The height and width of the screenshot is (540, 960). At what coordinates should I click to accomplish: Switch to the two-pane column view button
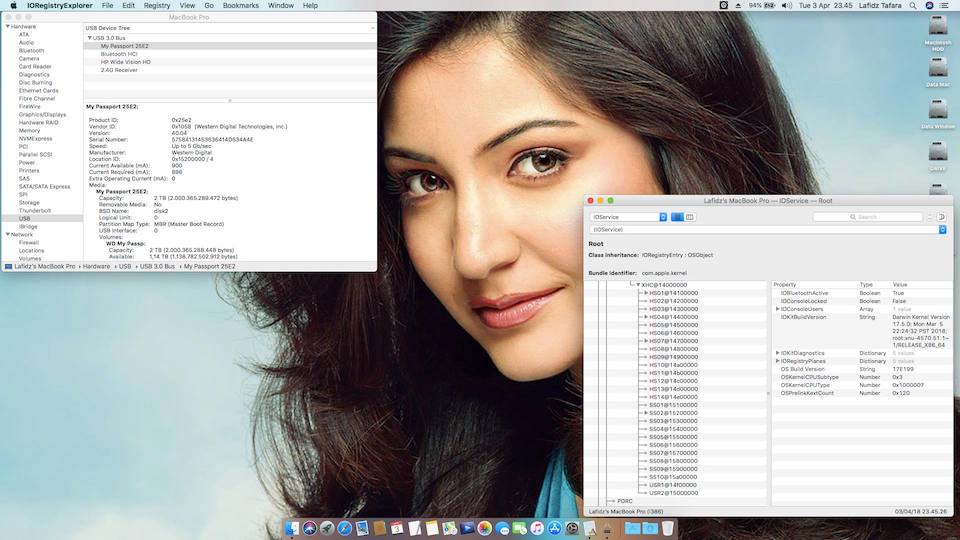[690, 217]
